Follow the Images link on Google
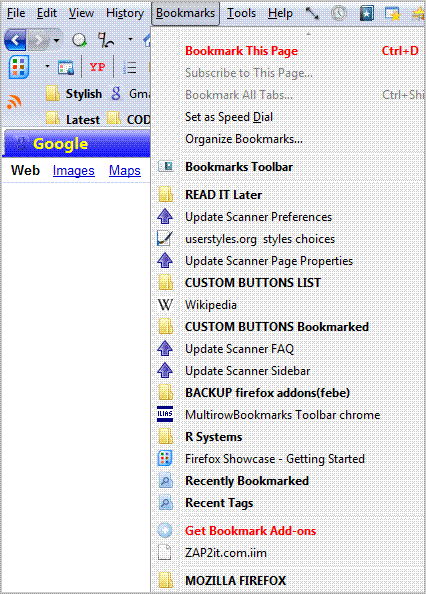The width and height of the screenshot is (426, 594). pos(73,170)
